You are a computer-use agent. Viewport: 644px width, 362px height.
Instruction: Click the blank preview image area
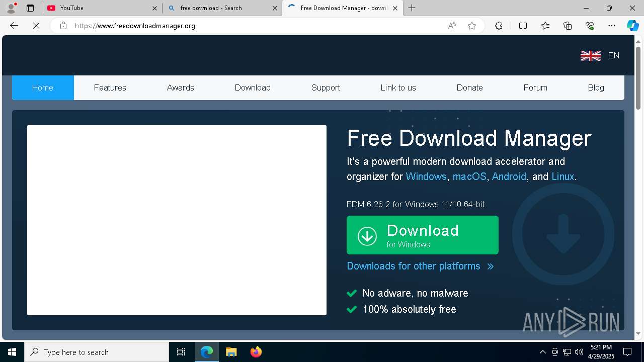[x=177, y=220]
